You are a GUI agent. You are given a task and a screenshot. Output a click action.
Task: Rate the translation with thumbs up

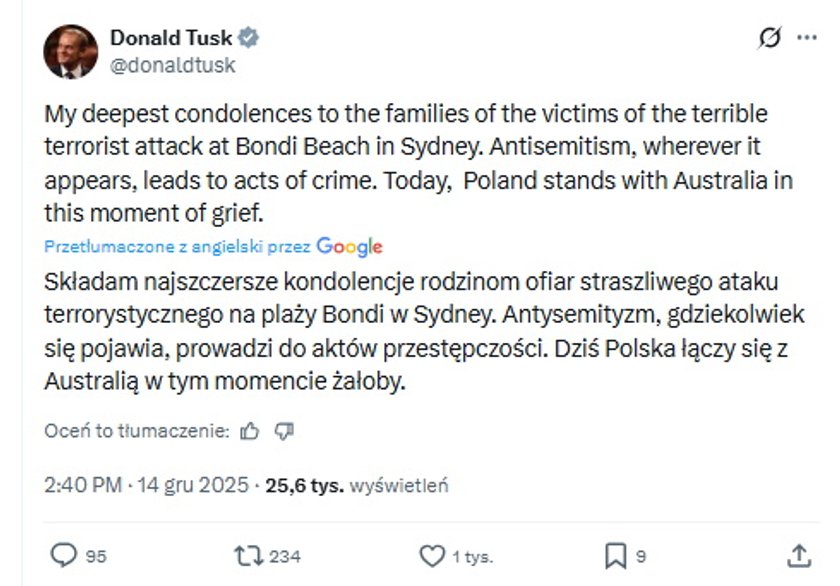point(250,431)
